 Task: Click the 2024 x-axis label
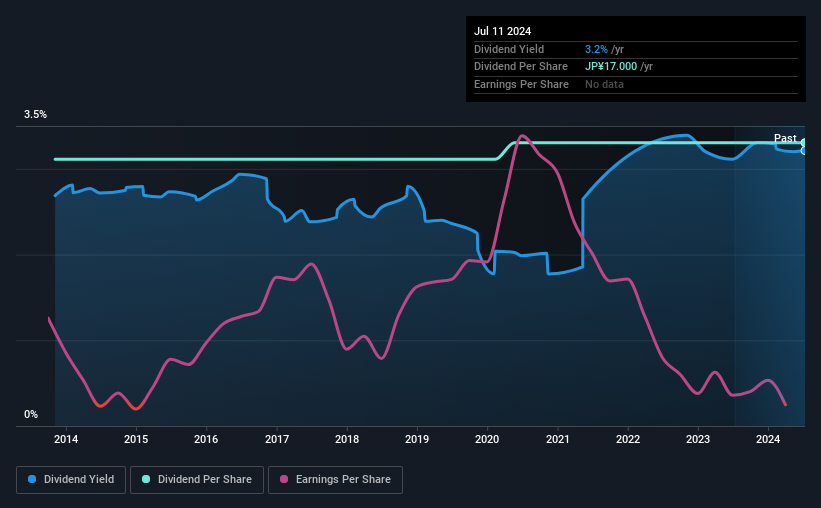[x=768, y=439]
